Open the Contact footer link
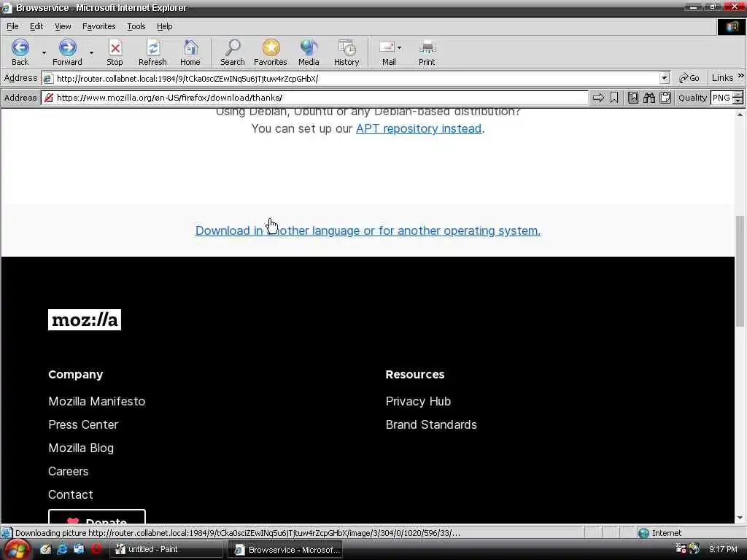The image size is (747, 560). point(71,495)
